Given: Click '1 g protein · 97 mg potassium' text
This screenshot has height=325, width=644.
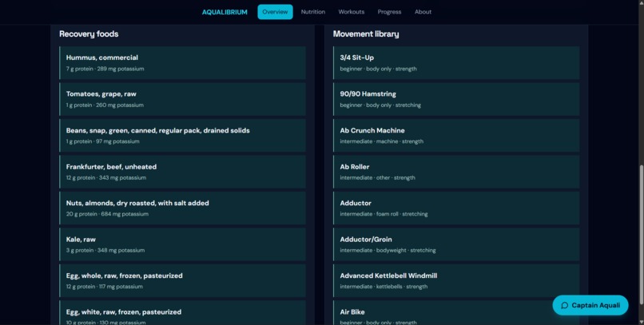Looking at the screenshot, I should [x=103, y=141].
